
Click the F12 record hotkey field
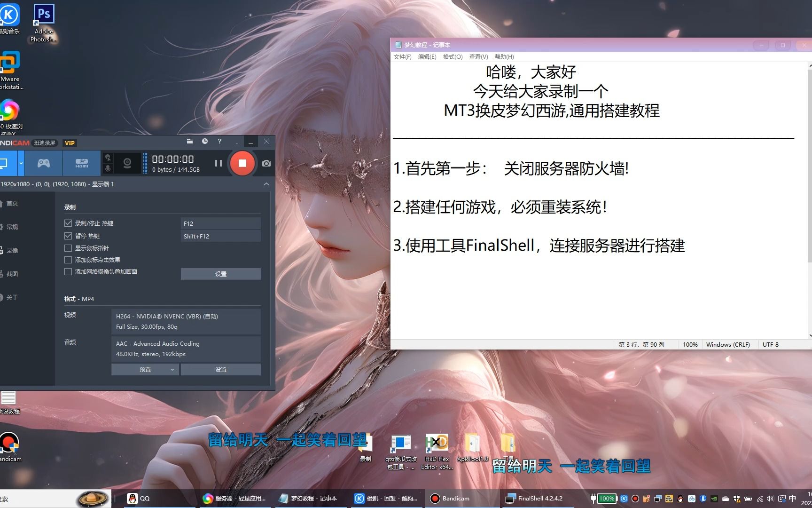point(220,223)
